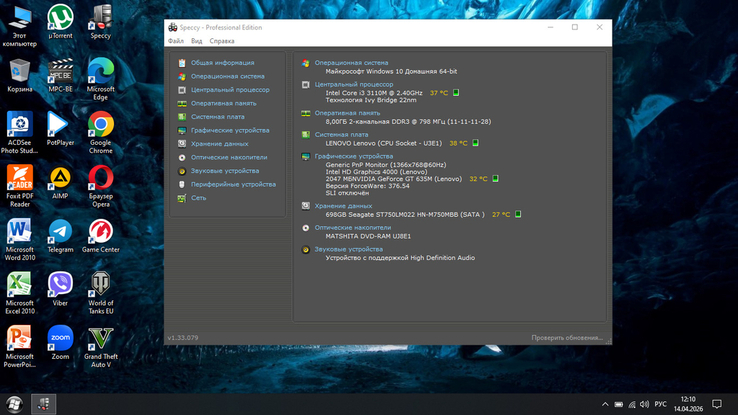Open Microsoft Excel 2010 desktop icon
The image size is (738, 415).
20,294
